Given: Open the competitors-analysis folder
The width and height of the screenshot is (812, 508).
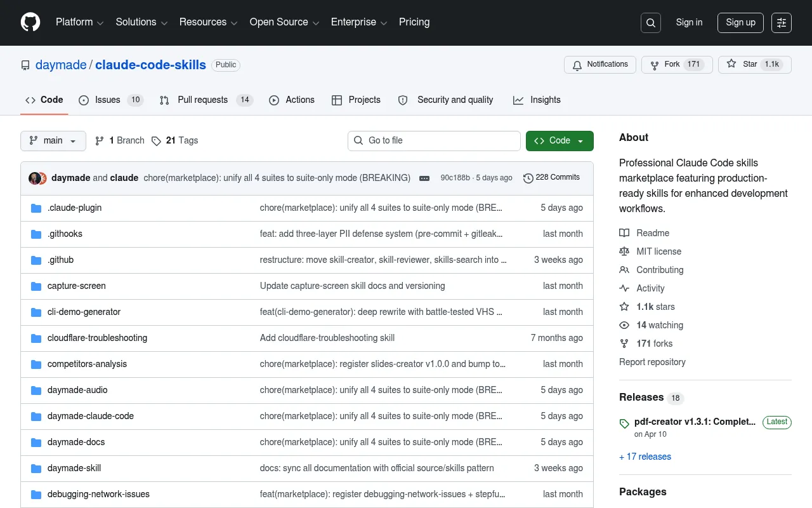Looking at the screenshot, I should (87, 364).
